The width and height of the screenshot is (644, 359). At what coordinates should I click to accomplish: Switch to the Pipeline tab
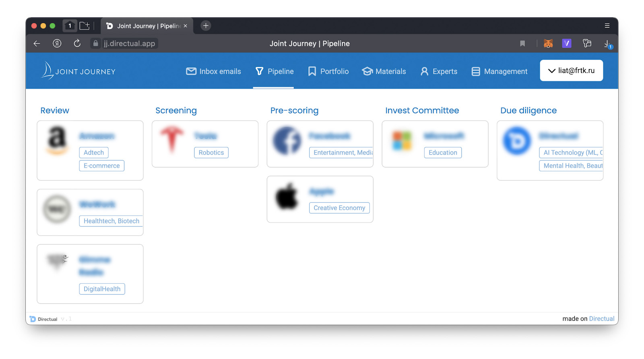click(x=275, y=71)
